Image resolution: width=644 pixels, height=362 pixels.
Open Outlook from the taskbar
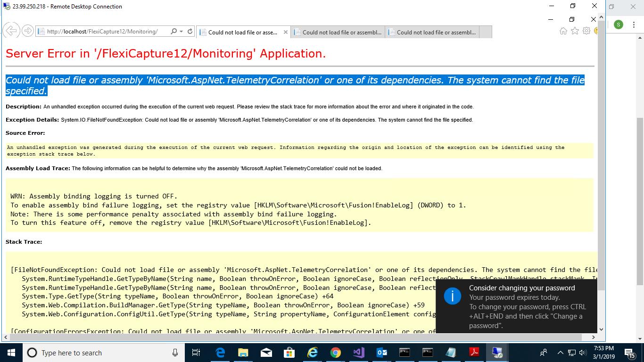click(381, 353)
